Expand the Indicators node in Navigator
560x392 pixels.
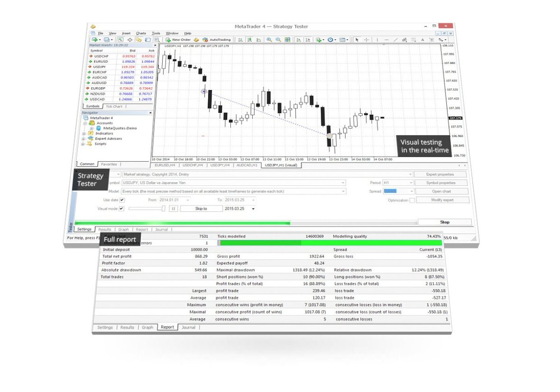click(84, 134)
